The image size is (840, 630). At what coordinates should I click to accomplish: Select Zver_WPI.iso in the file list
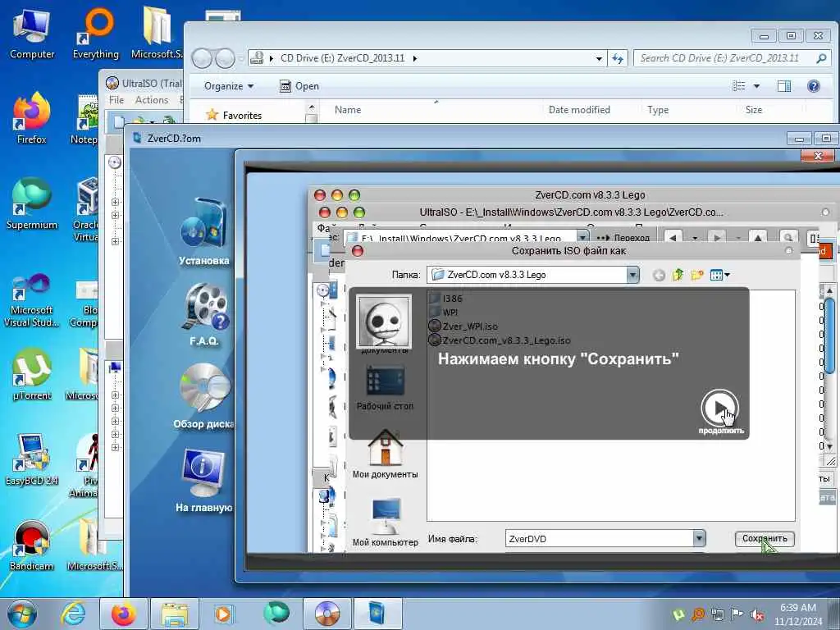click(x=463, y=326)
